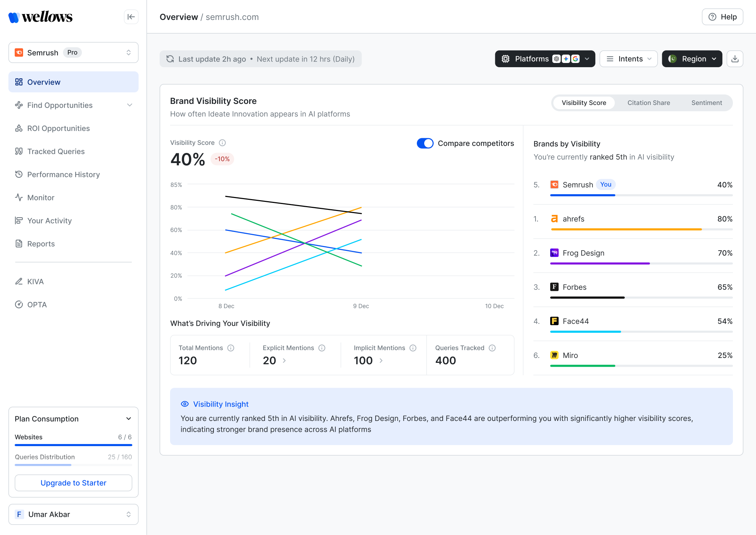The width and height of the screenshot is (756, 535).
Task: Click the Implicit Mentions info icon
Action: [413, 348]
